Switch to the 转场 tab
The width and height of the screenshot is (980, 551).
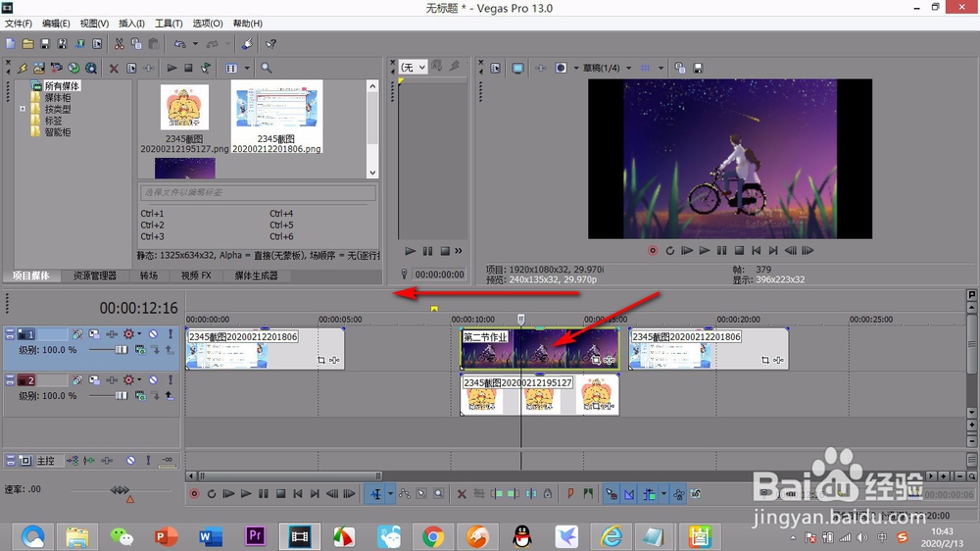pos(149,275)
